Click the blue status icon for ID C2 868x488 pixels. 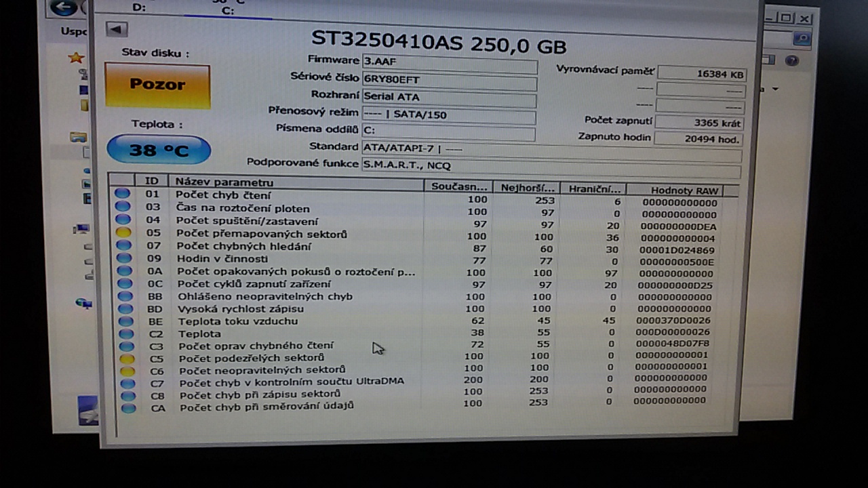126,333
